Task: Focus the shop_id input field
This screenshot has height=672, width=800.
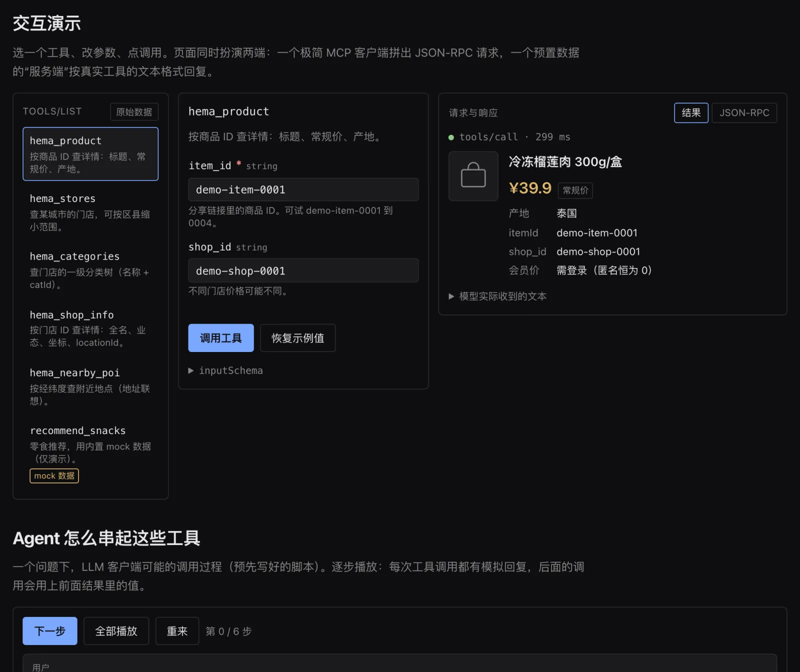Action: (x=303, y=270)
